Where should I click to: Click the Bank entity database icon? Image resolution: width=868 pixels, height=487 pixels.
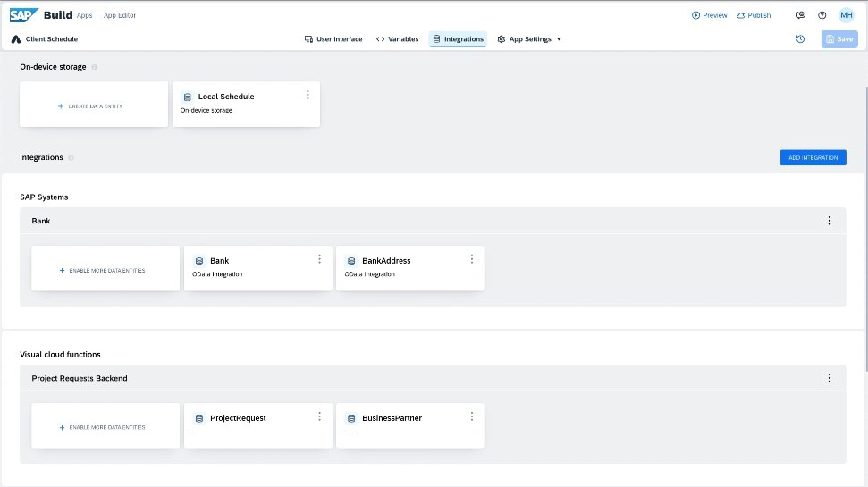(x=199, y=261)
